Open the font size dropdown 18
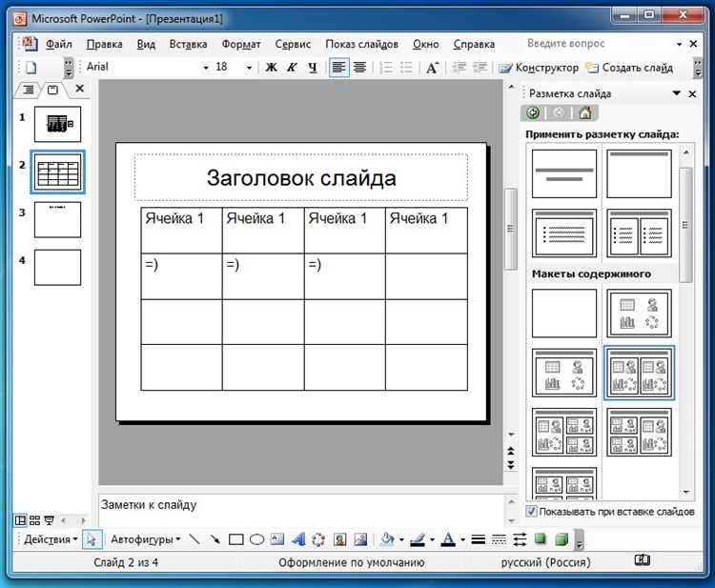The width and height of the screenshot is (715, 588). pyautogui.click(x=249, y=68)
